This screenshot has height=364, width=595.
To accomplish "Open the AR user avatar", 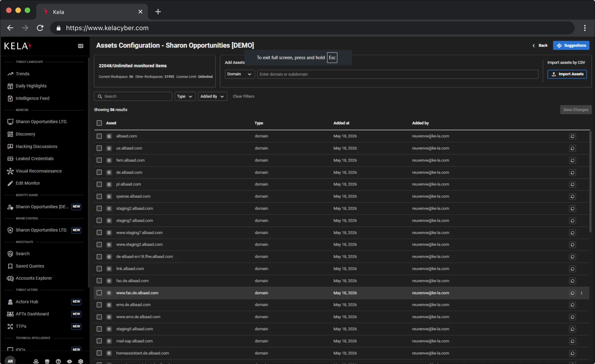I will click(x=10, y=361).
